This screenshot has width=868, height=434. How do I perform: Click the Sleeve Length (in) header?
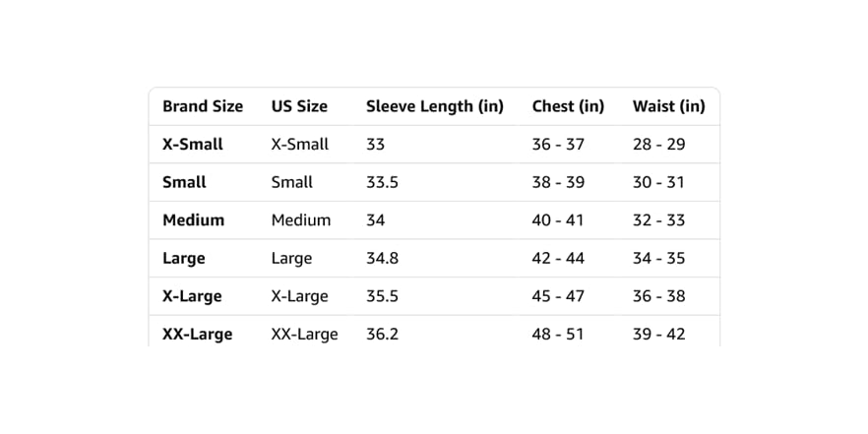tap(435, 106)
